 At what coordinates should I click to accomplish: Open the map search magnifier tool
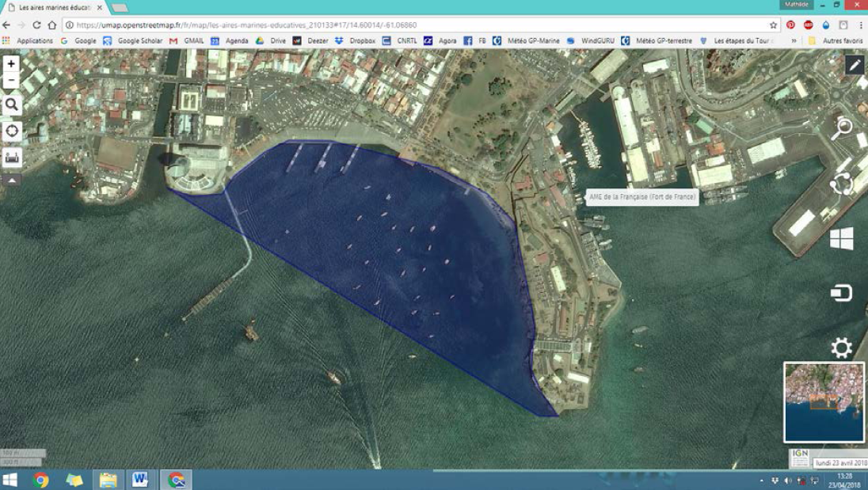click(12, 104)
